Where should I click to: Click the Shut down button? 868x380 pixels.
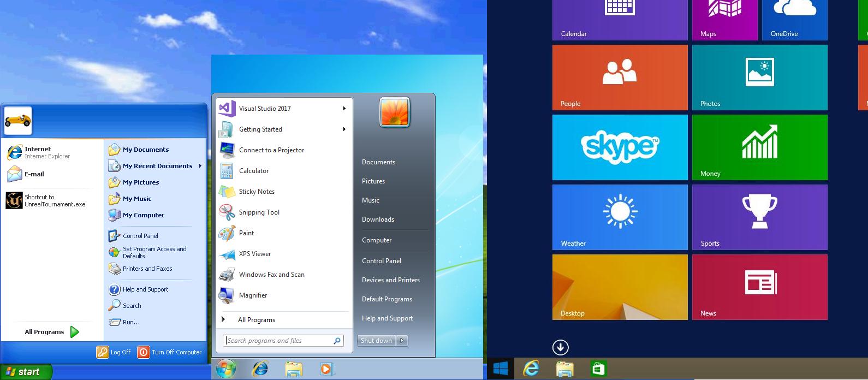pyautogui.click(x=376, y=341)
